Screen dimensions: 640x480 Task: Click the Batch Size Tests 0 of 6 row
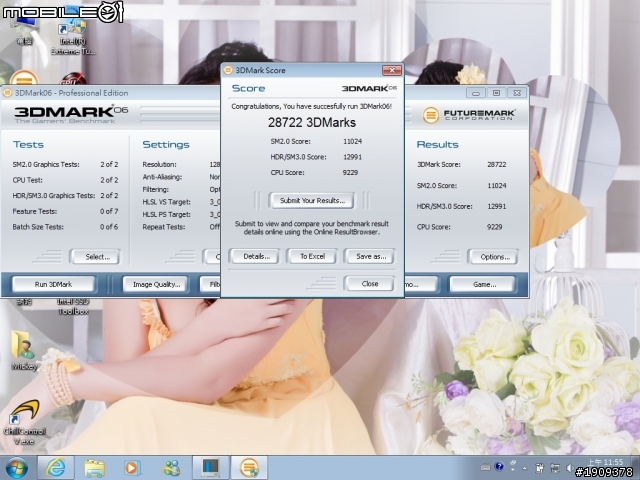(65, 227)
